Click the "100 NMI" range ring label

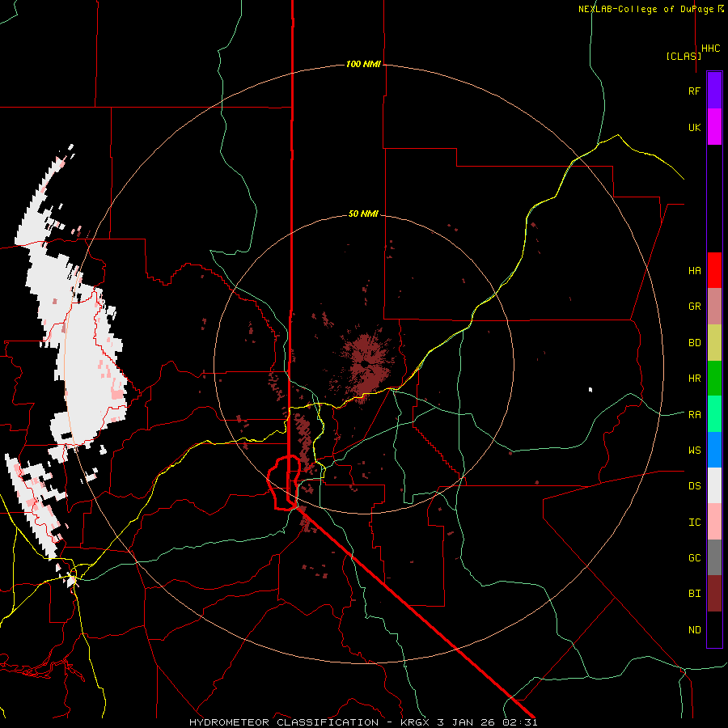(x=363, y=64)
